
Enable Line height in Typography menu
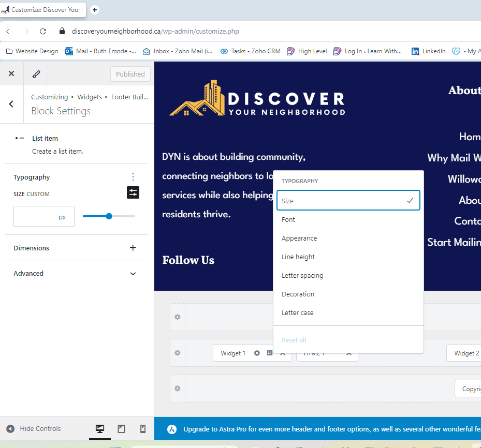tap(298, 257)
